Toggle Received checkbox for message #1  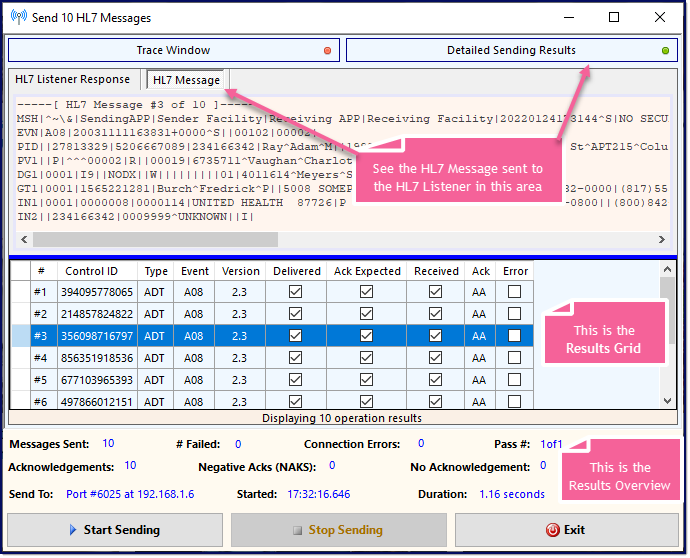pos(435,292)
